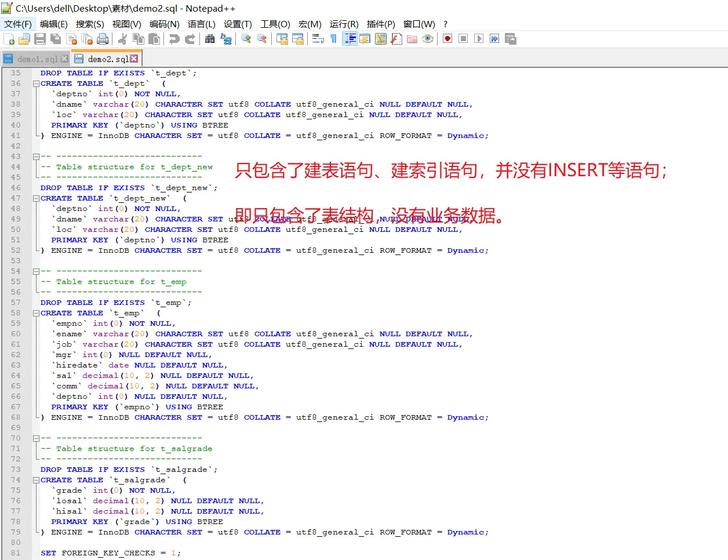
Task: Click the Print icon in toolbar
Action: [103, 39]
